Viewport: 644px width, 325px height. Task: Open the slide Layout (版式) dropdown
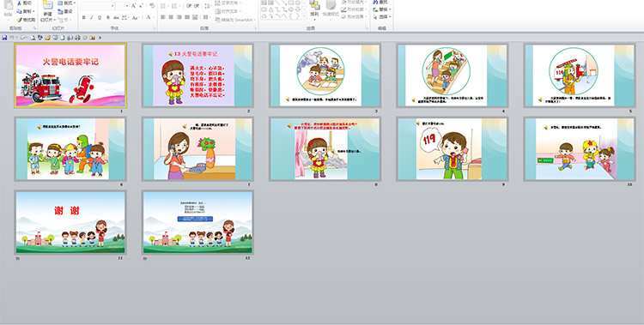click(x=66, y=3)
